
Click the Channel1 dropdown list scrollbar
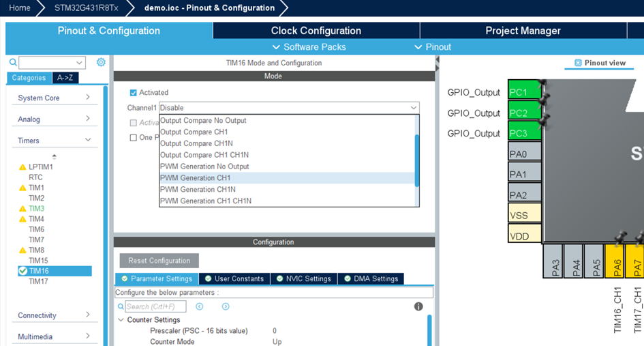click(416, 160)
